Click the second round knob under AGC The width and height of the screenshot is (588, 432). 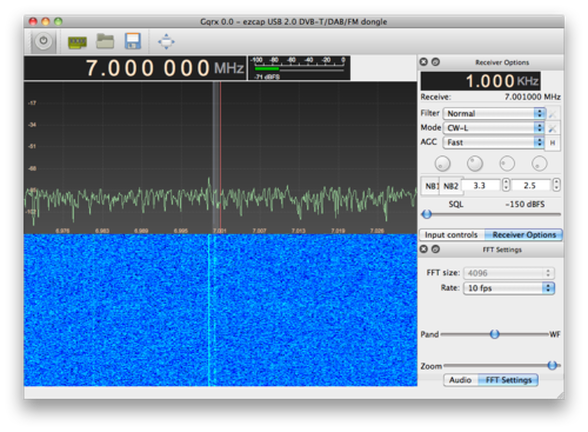[475, 164]
